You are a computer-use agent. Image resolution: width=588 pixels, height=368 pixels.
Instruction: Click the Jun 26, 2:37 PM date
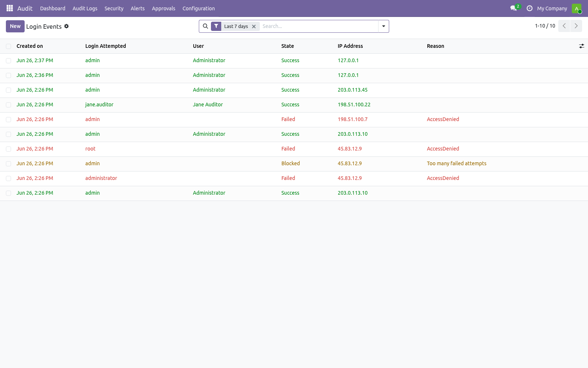pos(35,60)
